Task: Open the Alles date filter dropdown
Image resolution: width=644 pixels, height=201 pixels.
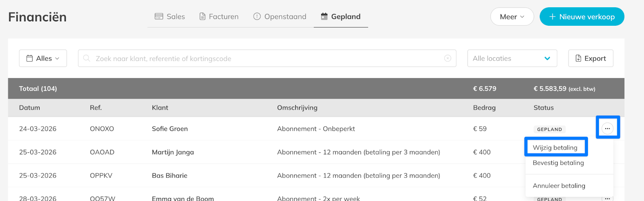Action: 43,58
